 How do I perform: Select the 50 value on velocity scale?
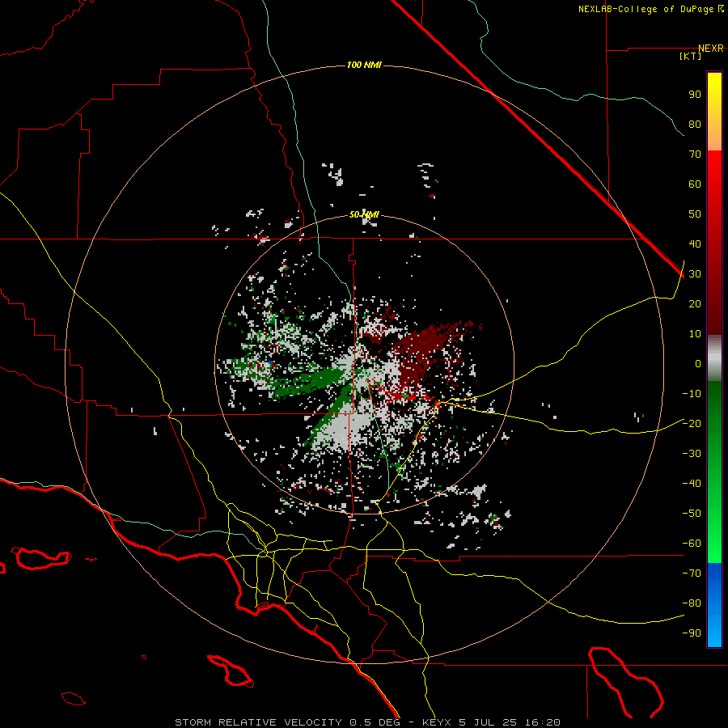pyautogui.click(x=695, y=214)
